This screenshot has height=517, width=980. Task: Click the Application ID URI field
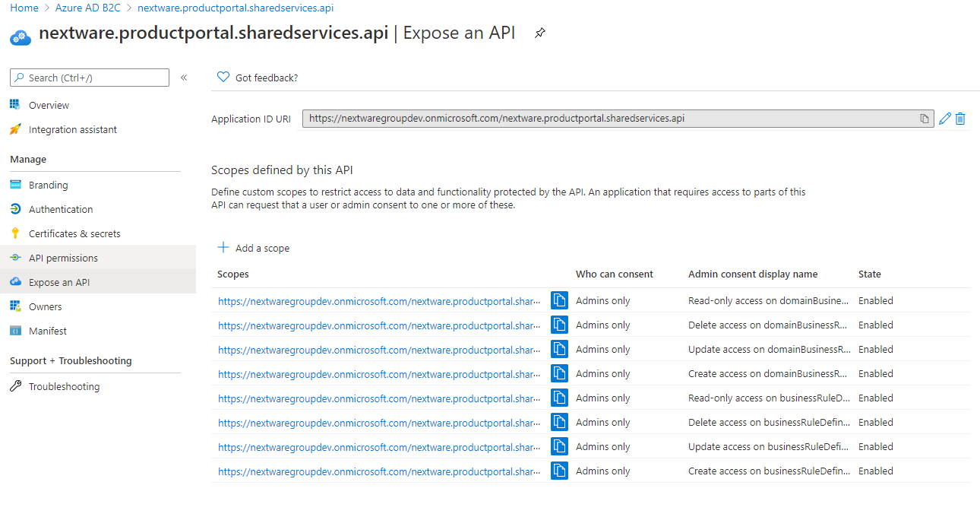click(x=618, y=119)
